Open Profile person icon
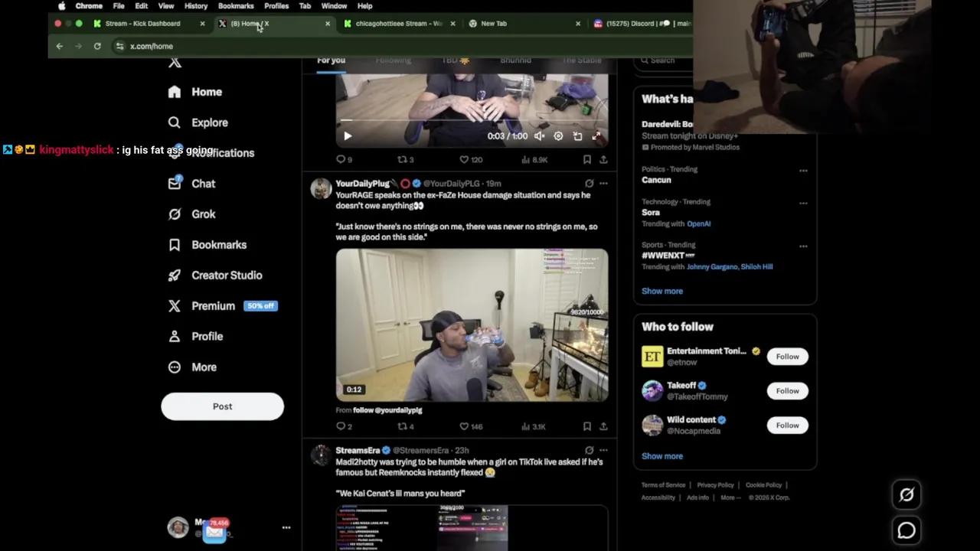 point(175,337)
